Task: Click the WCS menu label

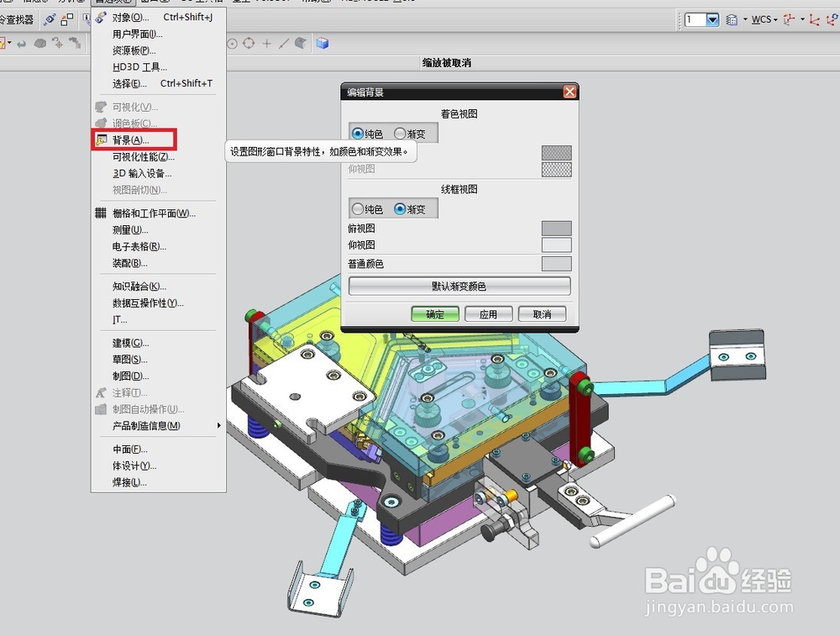Action: point(761,20)
